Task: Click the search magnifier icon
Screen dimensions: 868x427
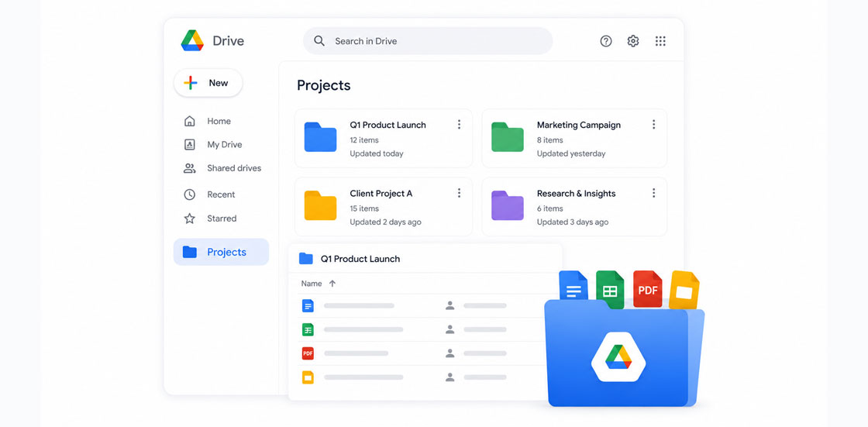Action: coord(319,41)
